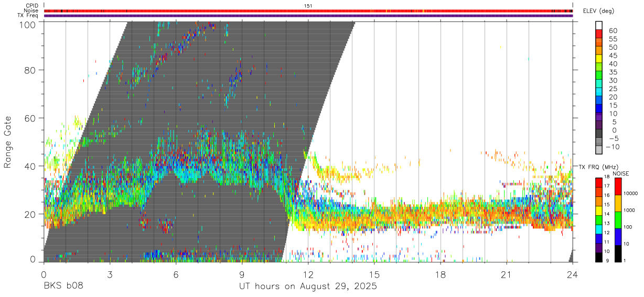The height and width of the screenshot is (297, 644).
Task: Click the x-axis tick label '12'
Action: 308,274
